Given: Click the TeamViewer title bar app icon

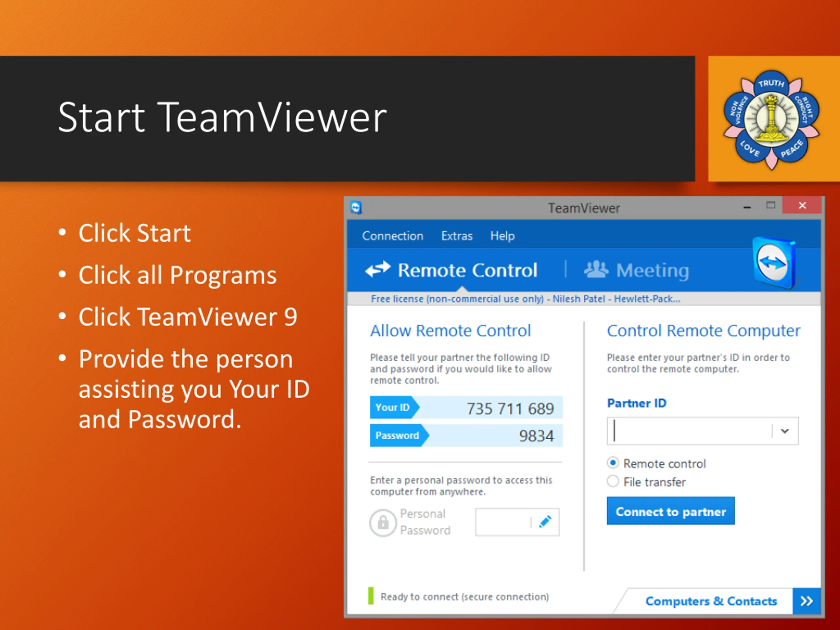Looking at the screenshot, I should tap(356, 207).
